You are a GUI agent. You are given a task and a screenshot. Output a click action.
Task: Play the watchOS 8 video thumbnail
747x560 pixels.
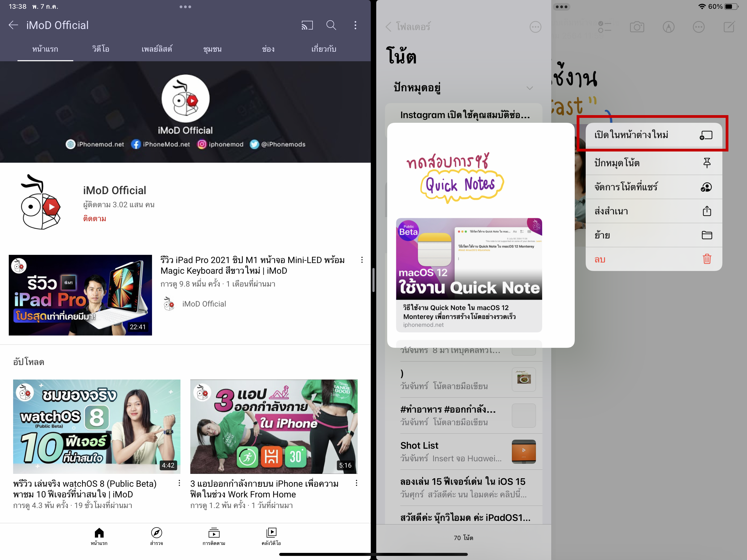pos(97,426)
